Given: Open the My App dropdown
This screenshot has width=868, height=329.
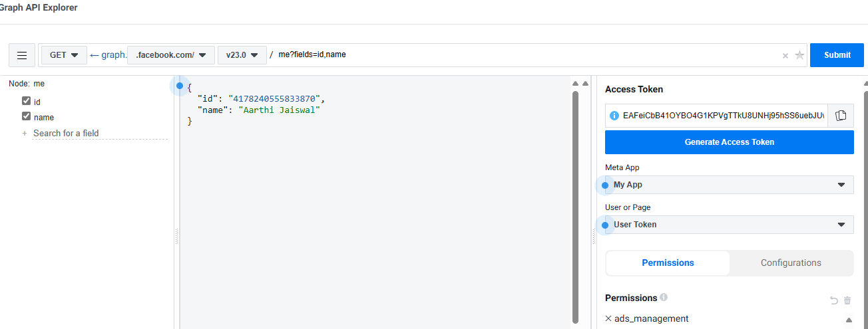Looking at the screenshot, I should (729, 185).
